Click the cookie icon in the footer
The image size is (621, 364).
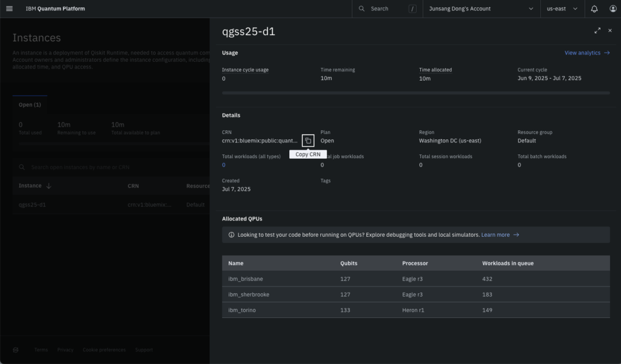pos(15,349)
